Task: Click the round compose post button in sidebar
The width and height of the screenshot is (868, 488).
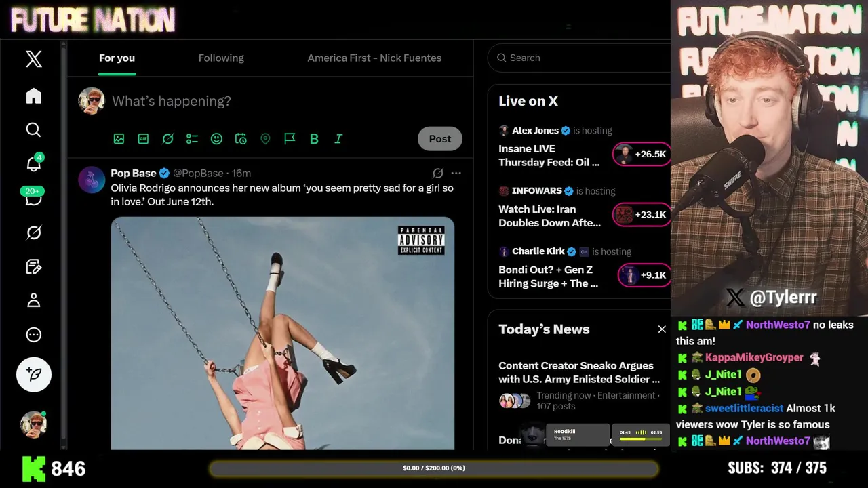Action: pos(34,375)
